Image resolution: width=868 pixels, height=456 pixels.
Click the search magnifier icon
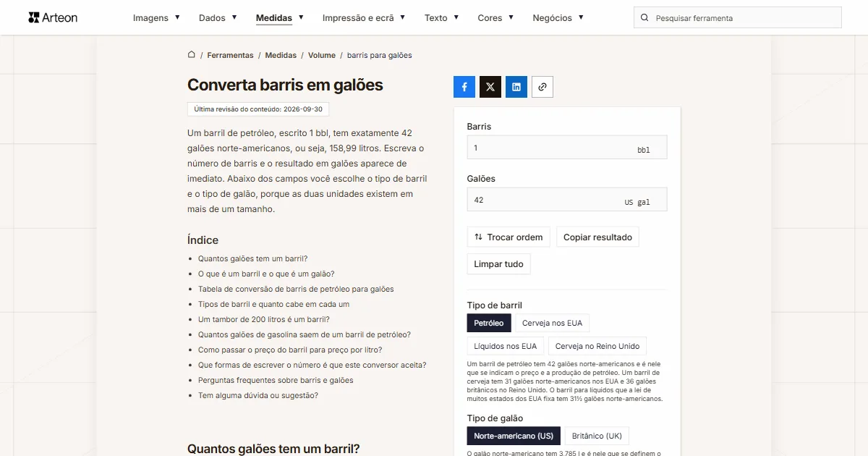tap(645, 17)
